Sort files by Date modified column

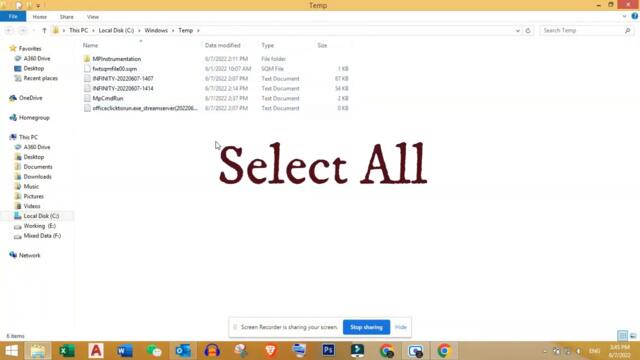point(222,45)
